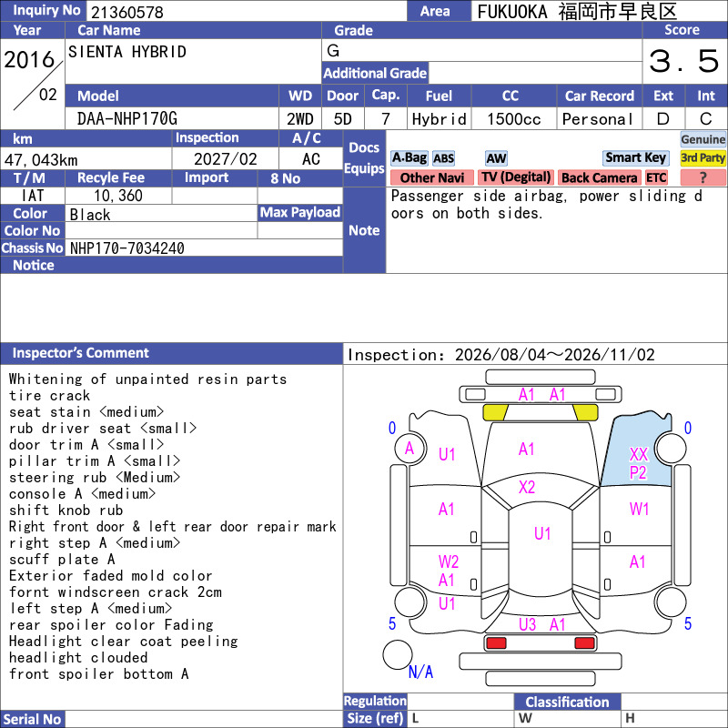Click the ABS equipment badge

[x=443, y=158]
